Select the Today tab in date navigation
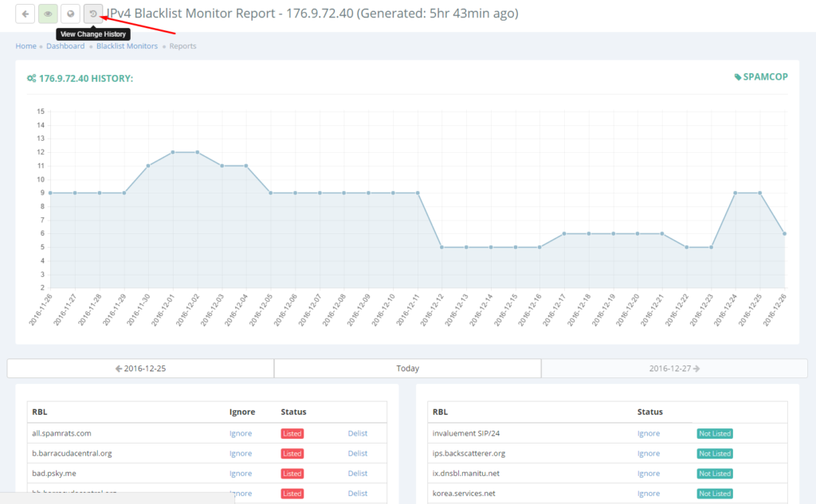816x504 pixels. point(407,368)
